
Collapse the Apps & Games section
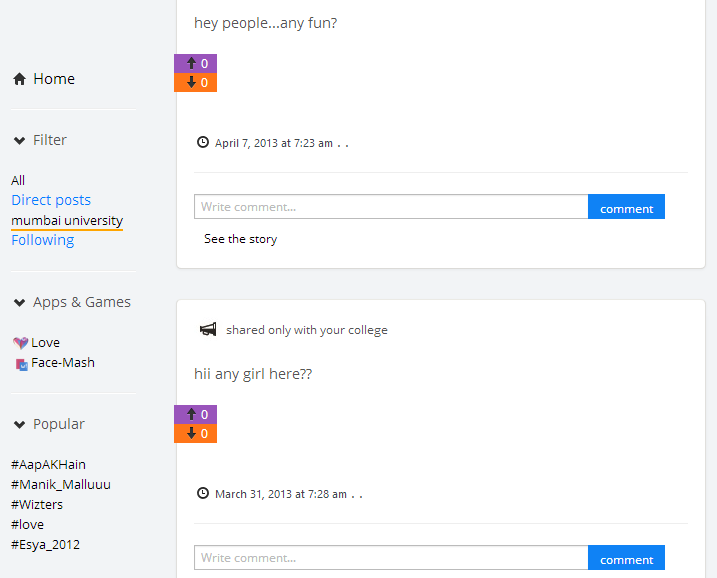pyautogui.click(x=19, y=303)
